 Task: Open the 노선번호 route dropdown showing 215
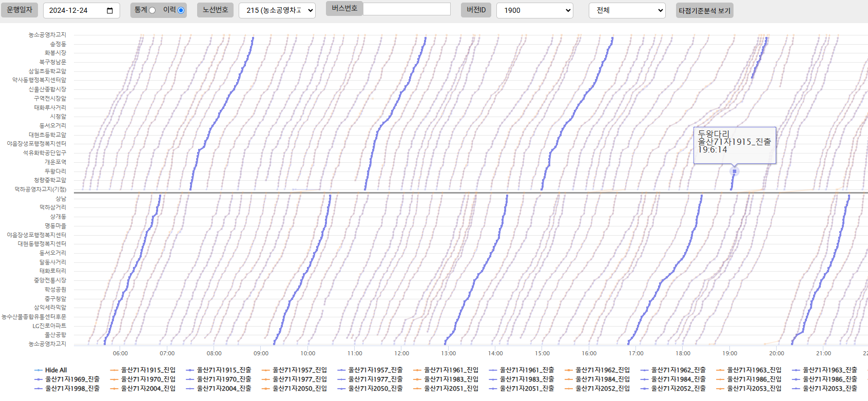[x=277, y=10]
